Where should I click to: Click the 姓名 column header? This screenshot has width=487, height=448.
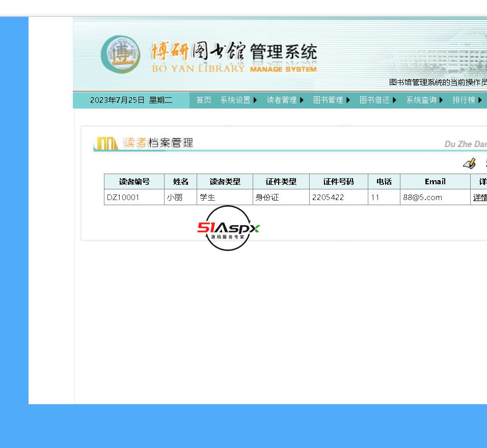[x=180, y=182]
